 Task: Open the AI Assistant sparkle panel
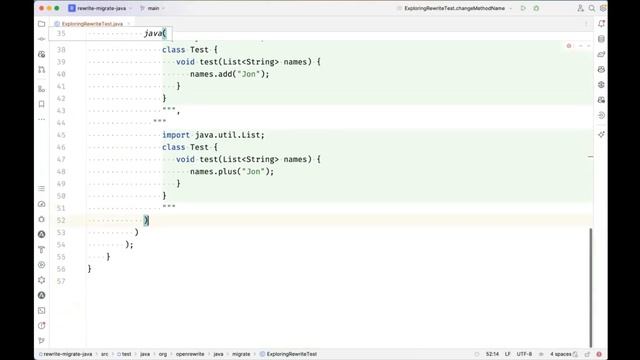(601, 134)
